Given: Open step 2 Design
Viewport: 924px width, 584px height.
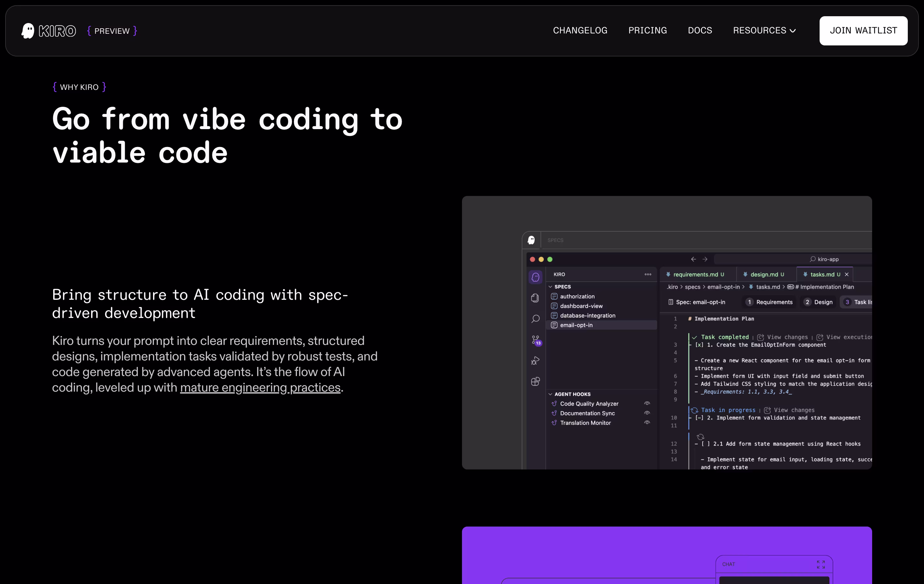Looking at the screenshot, I should click(819, 302).
